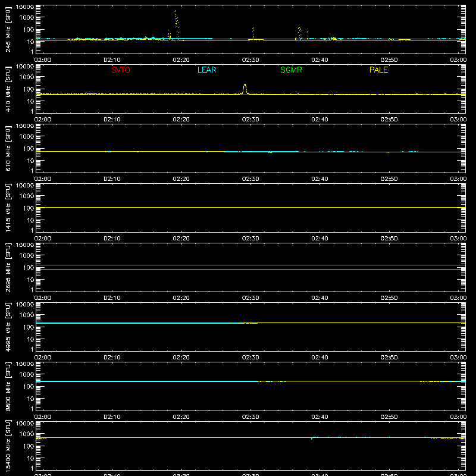Click 02:30 tick label below 410 MHz plot
Viewport: 476px width, 476px height.
pos(250,120)
